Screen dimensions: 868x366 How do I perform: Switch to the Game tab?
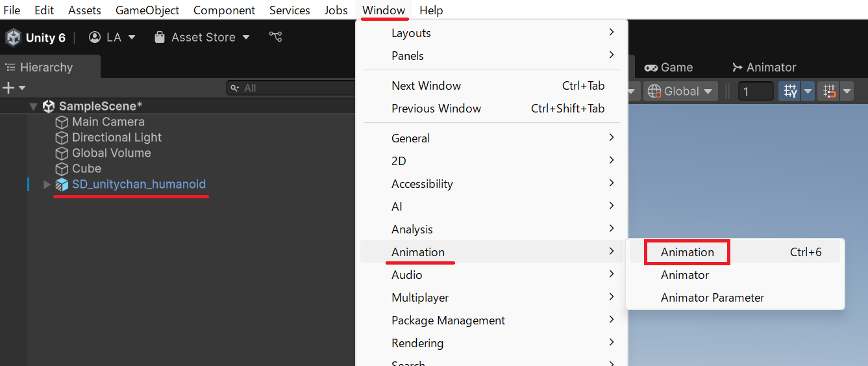point(669,68)
